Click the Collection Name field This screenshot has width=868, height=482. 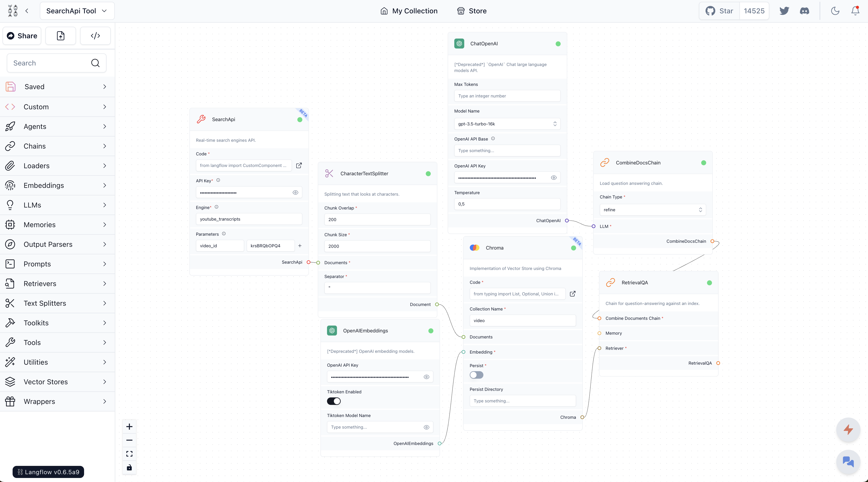coord(523,321)
